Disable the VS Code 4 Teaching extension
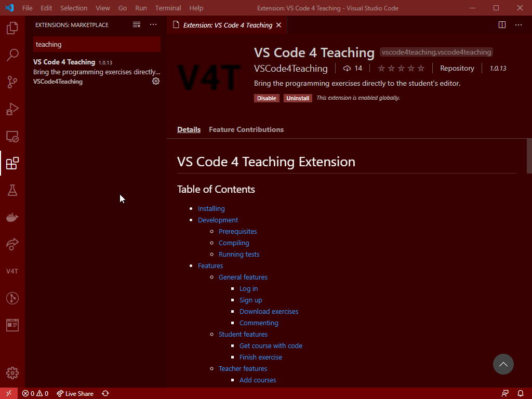The image size is (532, 399). click(x=267, y=98)
